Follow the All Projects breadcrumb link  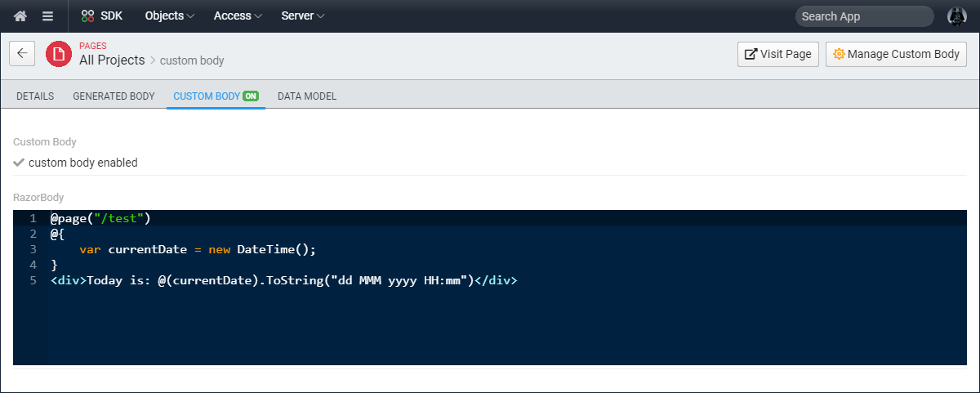[112, 60]
